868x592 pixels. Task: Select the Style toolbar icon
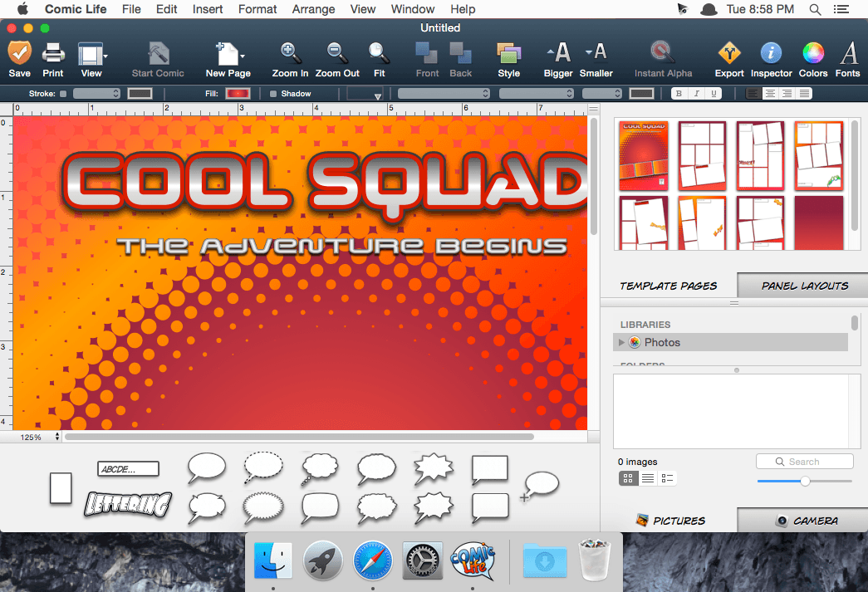point(508,54)
